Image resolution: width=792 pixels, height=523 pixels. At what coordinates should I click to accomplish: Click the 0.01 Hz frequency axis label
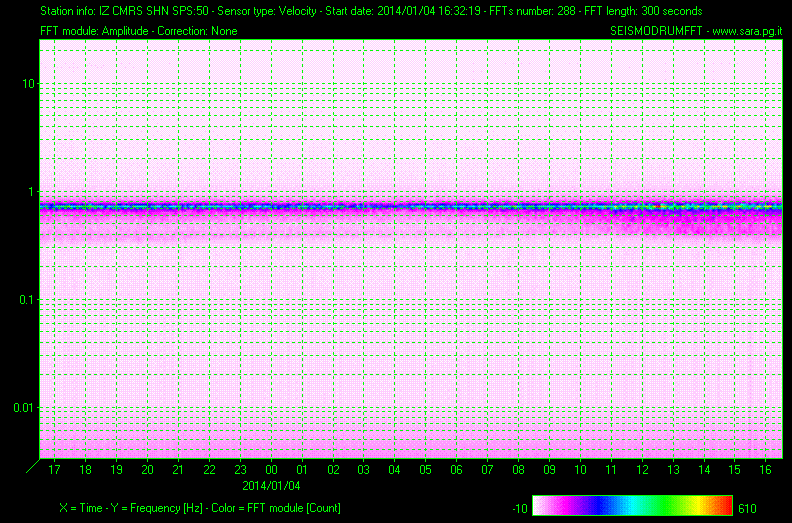[x=24, y=408]
